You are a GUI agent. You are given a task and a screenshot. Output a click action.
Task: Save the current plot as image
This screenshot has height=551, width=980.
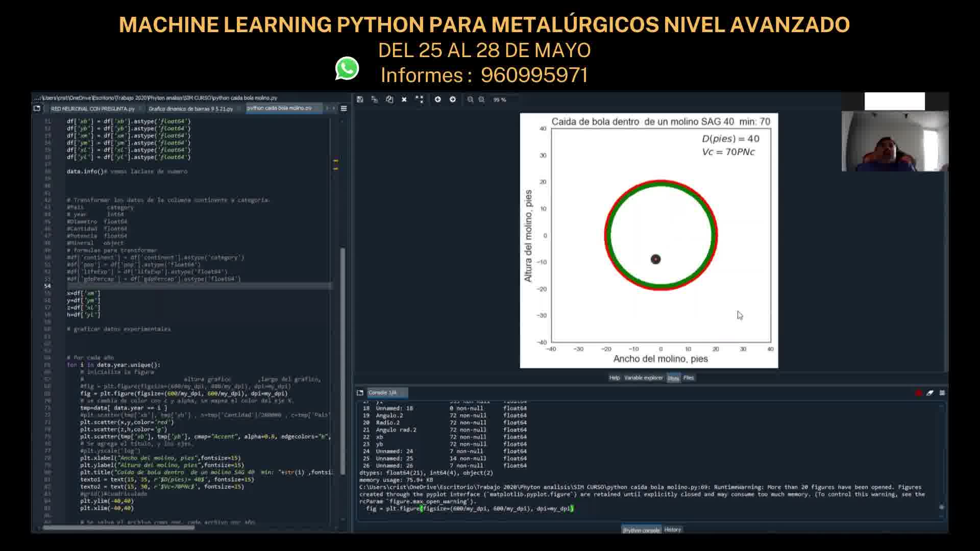point(360,99)
